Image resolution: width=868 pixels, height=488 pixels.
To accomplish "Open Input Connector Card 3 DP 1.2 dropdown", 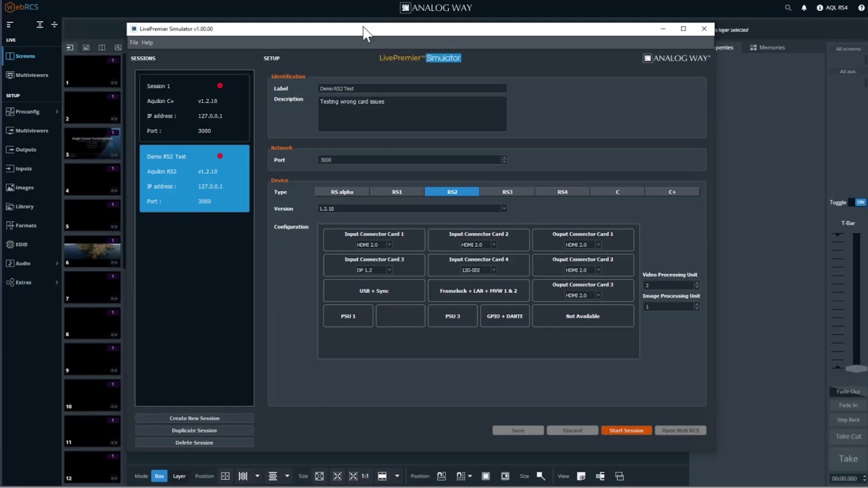I will click(374, 270).
